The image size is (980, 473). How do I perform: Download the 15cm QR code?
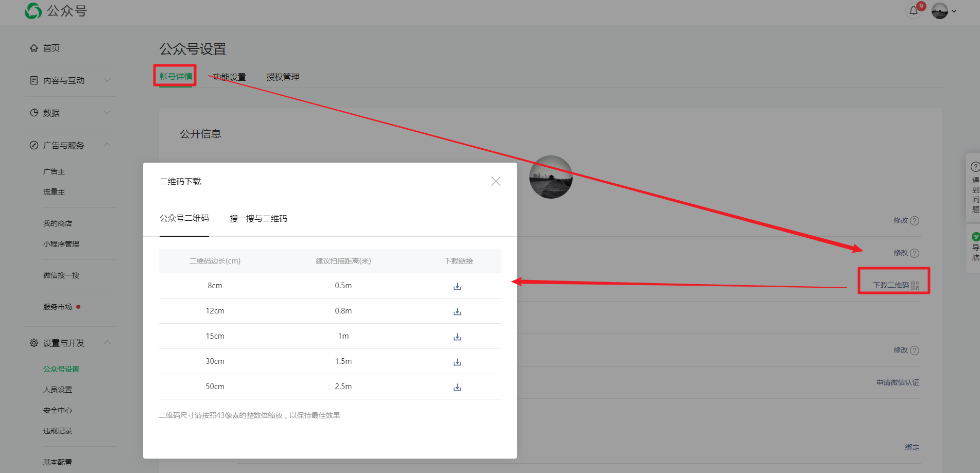pos(457,337)
